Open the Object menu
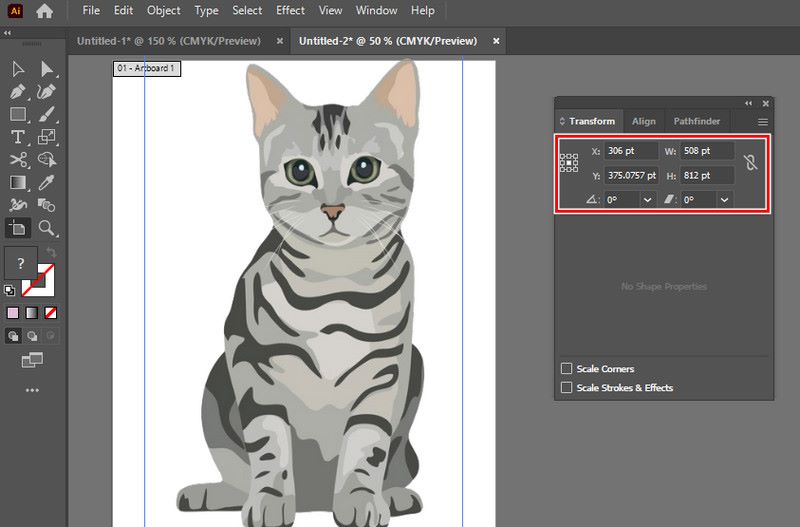Screen dimensions: 800x527 pos(163,10)
